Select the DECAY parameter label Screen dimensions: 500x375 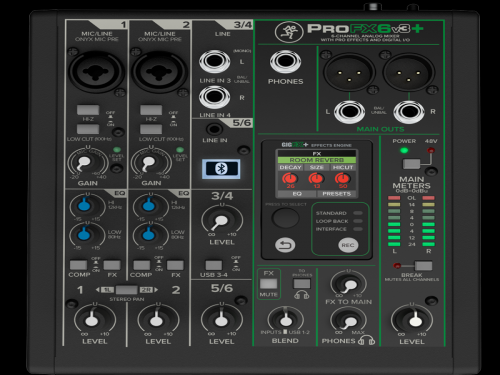(x=290, y=167)
